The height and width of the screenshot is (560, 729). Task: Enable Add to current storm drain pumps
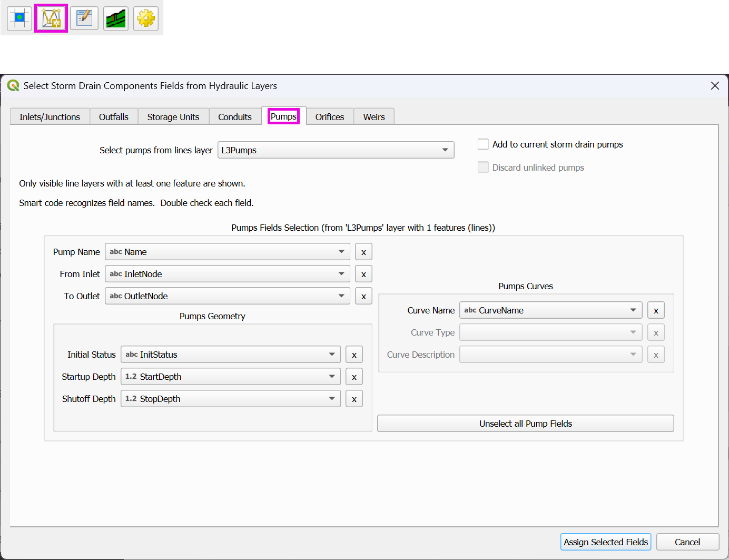pos(483,144)
